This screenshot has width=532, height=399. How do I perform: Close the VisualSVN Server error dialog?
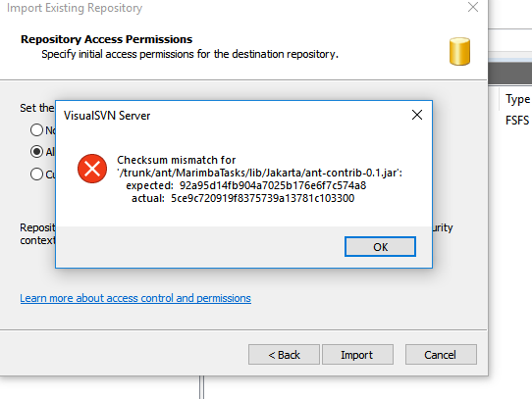(417, 115)
